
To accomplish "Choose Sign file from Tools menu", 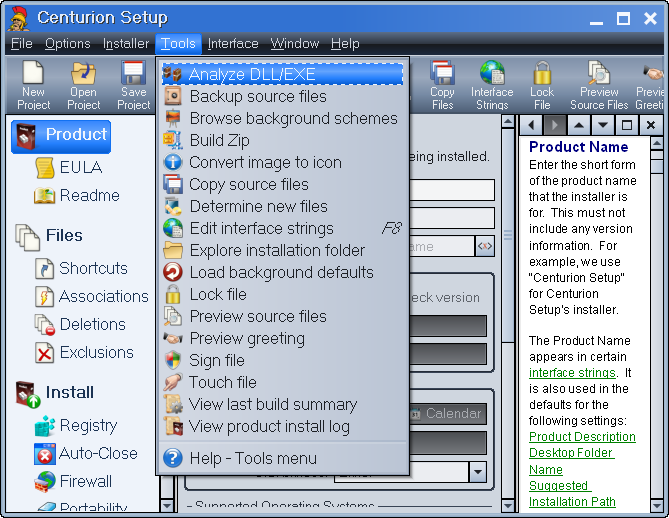I will [x=282, y=361].
